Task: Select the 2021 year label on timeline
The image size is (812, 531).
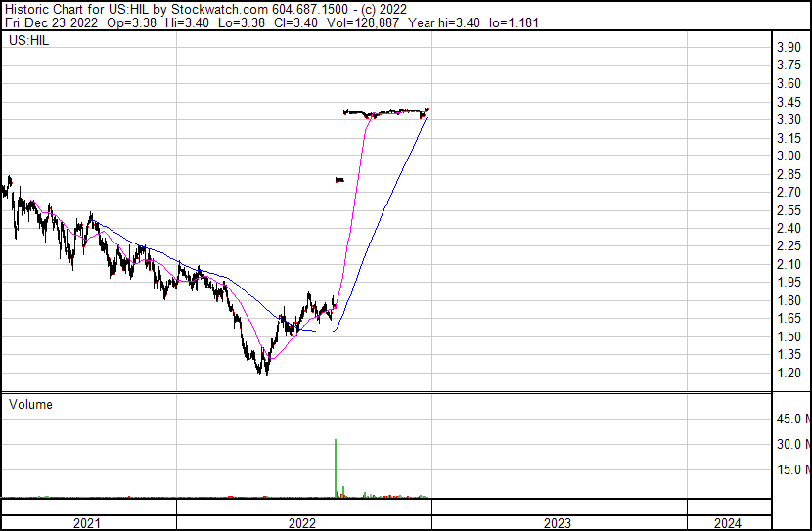Action: pyautogui.click(x=88, y=523)
